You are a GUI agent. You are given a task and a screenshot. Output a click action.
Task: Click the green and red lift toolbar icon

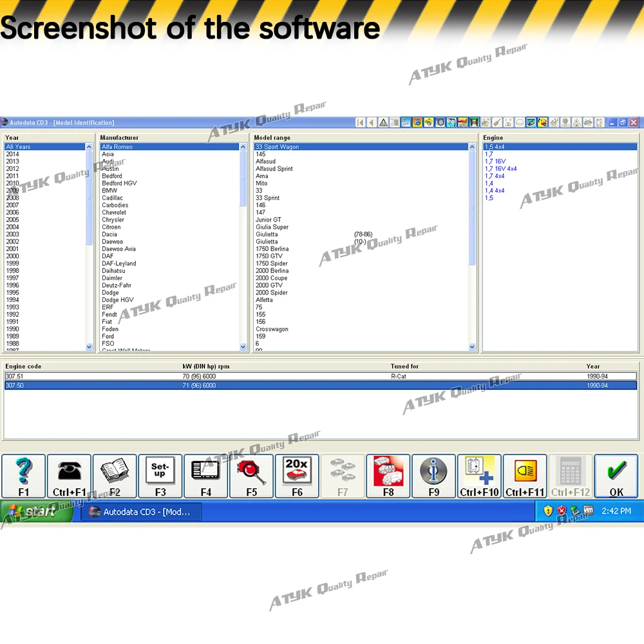tap(475, 122)
